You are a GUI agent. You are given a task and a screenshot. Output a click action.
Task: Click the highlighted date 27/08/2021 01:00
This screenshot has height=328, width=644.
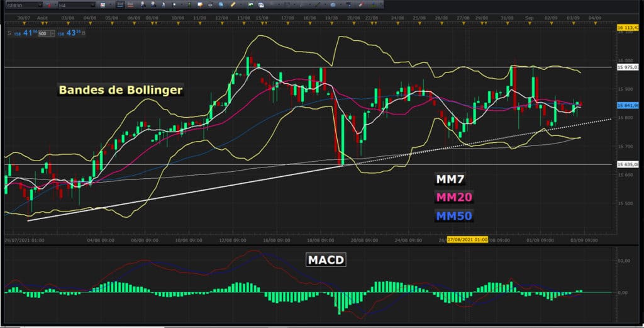pos(467,240)
